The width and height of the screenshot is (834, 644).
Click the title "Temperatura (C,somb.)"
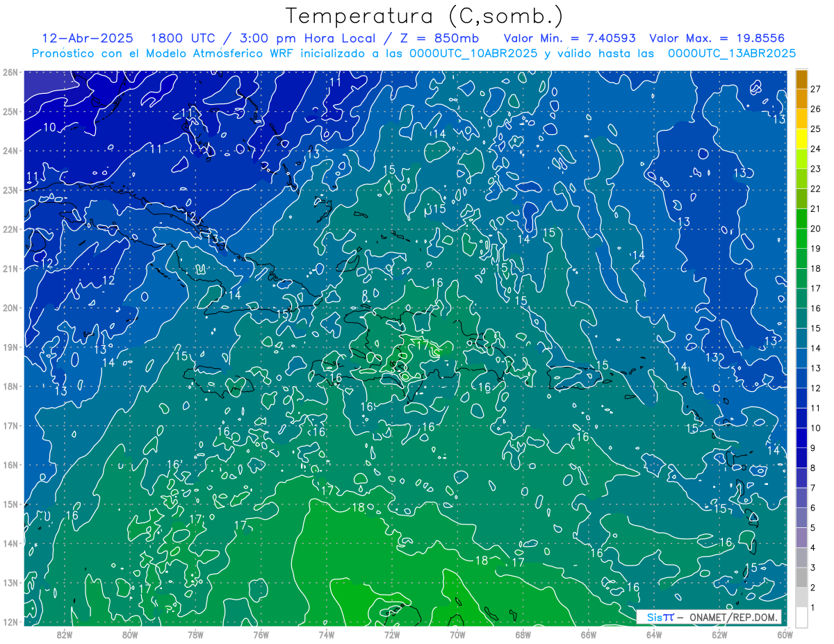click(x=424, y=15)
